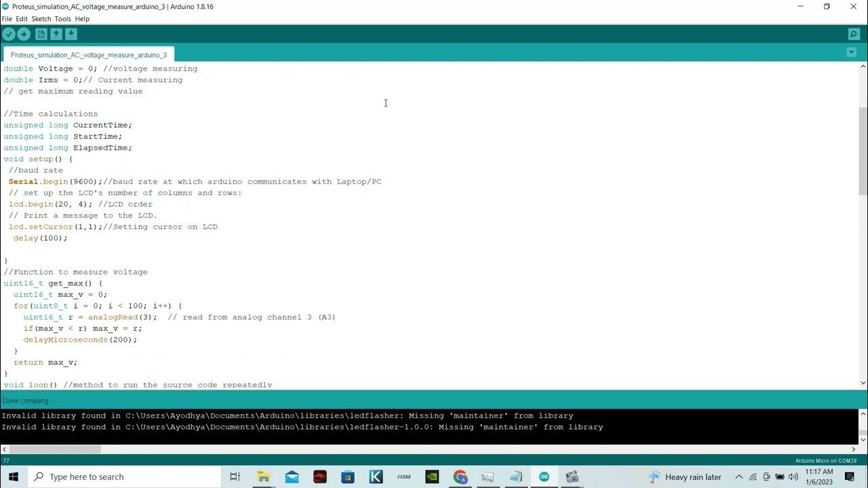Click the 11:17 AM clock date

[819, 476]
